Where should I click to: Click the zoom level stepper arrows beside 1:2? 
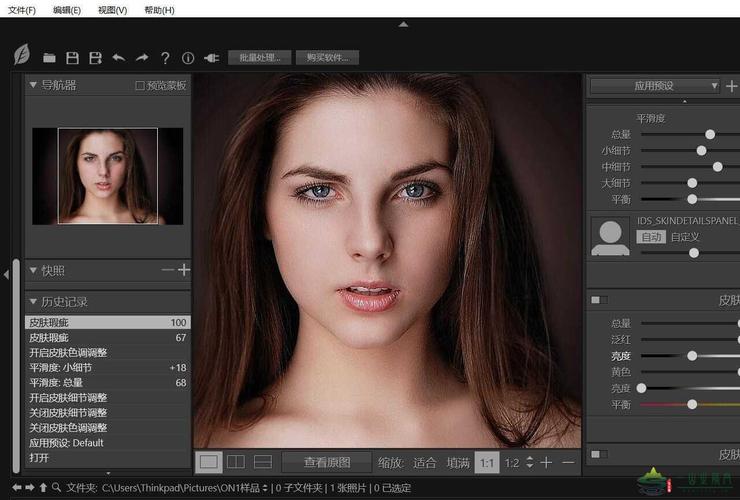tap(530, 462)
